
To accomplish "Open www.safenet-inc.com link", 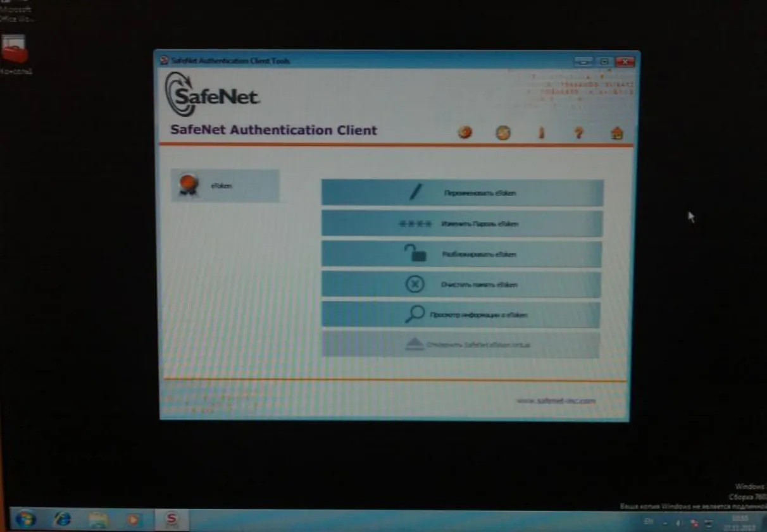I will point(556,400).
